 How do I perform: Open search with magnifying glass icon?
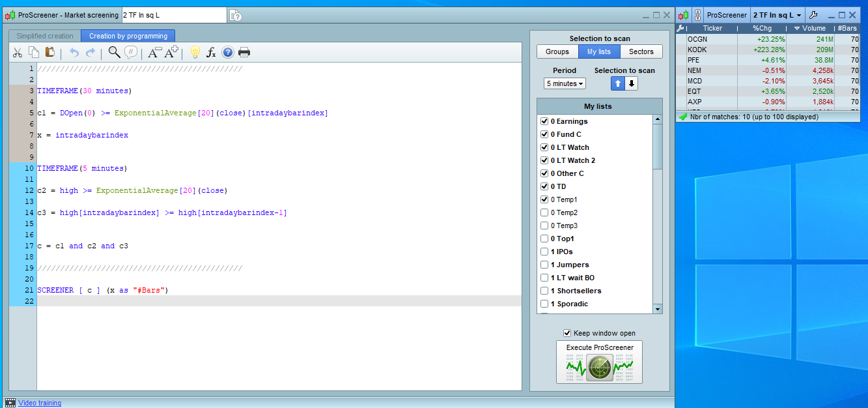[x=114, y=52]
